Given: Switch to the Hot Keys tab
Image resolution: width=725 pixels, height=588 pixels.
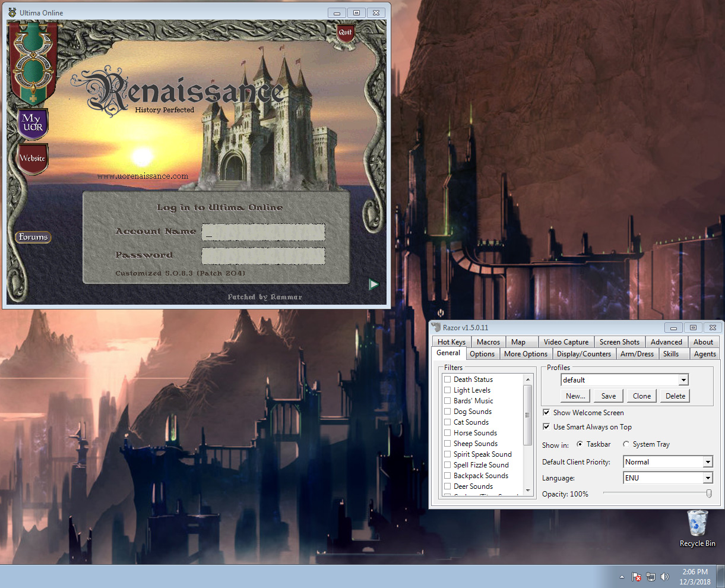Looking at the screenshot, I should tap(452, 342).
